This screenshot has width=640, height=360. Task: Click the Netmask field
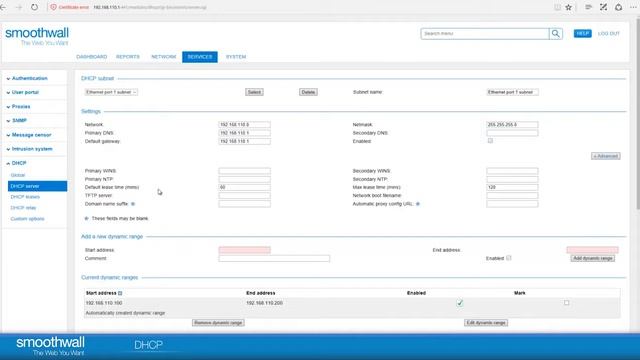[512, 124]
